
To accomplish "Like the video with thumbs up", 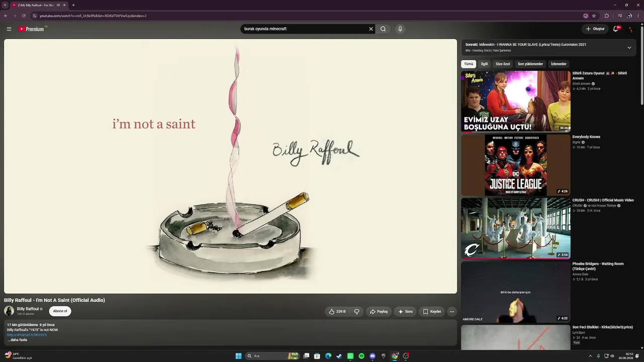I will [x=337, y=312].
